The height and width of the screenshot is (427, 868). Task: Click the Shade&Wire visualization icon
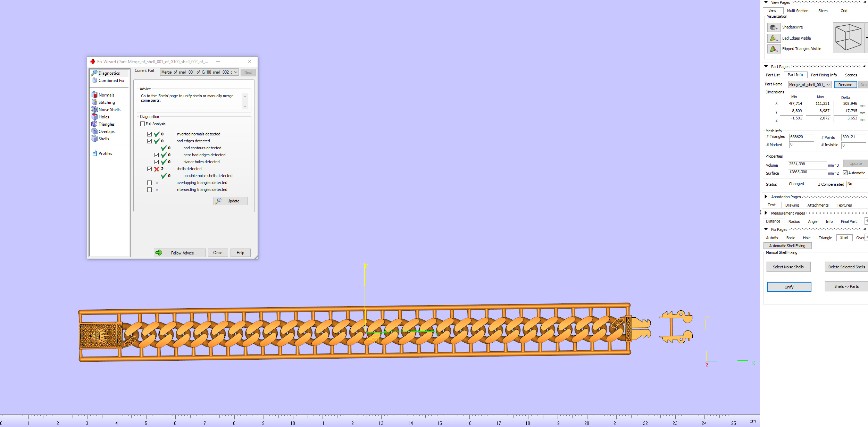[774, 27]
